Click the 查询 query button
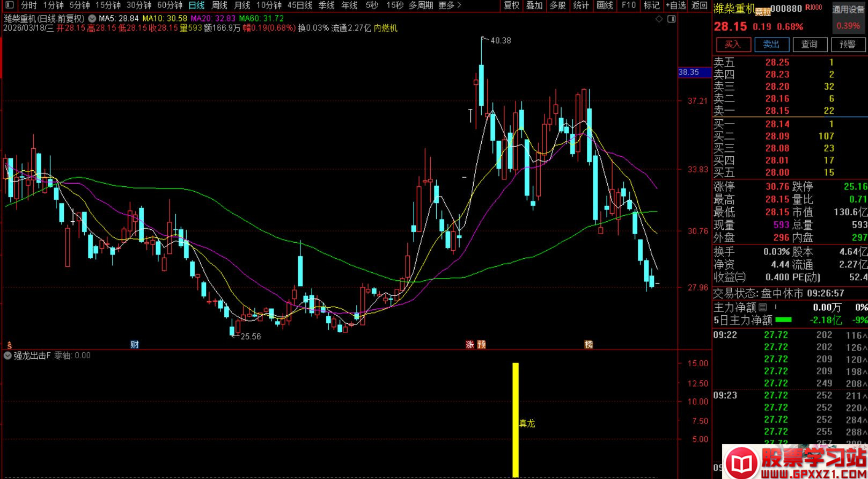The height and width of the screenshot is (479, 868). coord(810,45)
